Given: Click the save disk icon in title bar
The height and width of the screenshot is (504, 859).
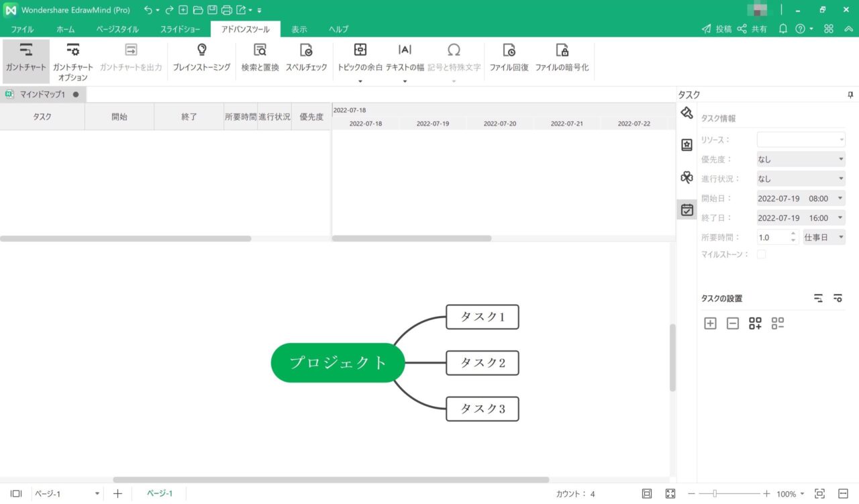Looking at the screenshot, I should 212,10.
